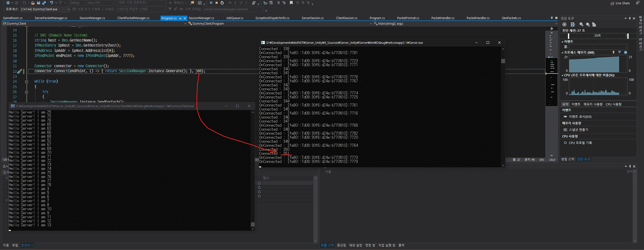
Task: Collapse the 프로세스 메모리 (MB) graph section
Action: click(562, 53)
